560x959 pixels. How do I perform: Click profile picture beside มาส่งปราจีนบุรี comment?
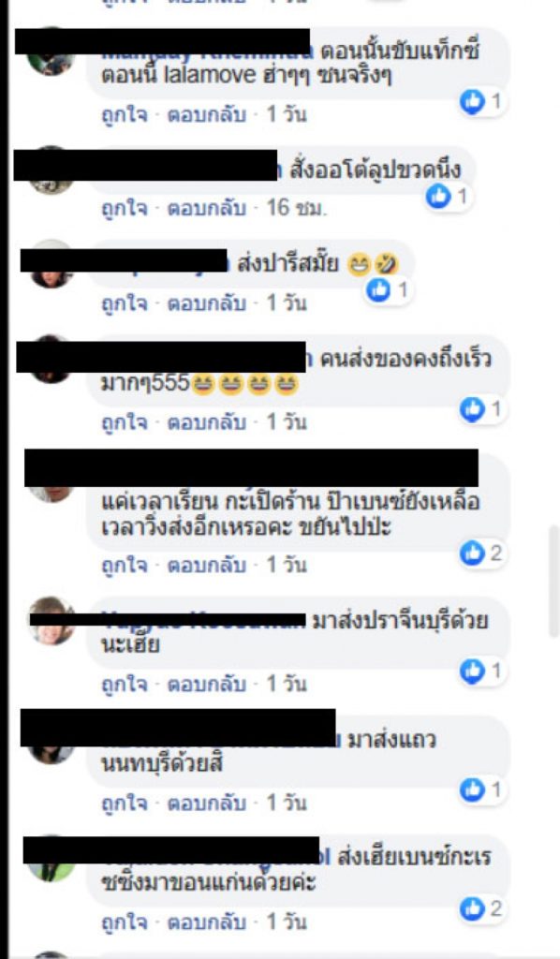52,620
